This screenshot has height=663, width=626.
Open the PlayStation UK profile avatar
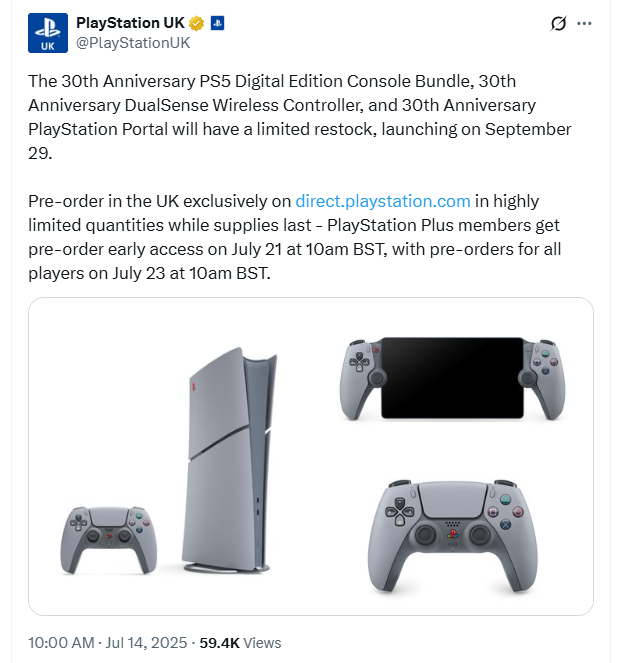tap(48, 33)
